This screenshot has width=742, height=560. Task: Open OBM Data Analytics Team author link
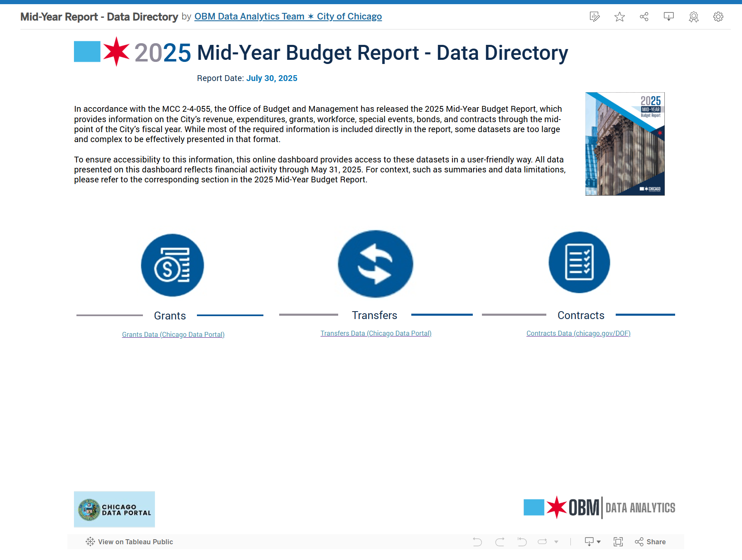[288, 17]
